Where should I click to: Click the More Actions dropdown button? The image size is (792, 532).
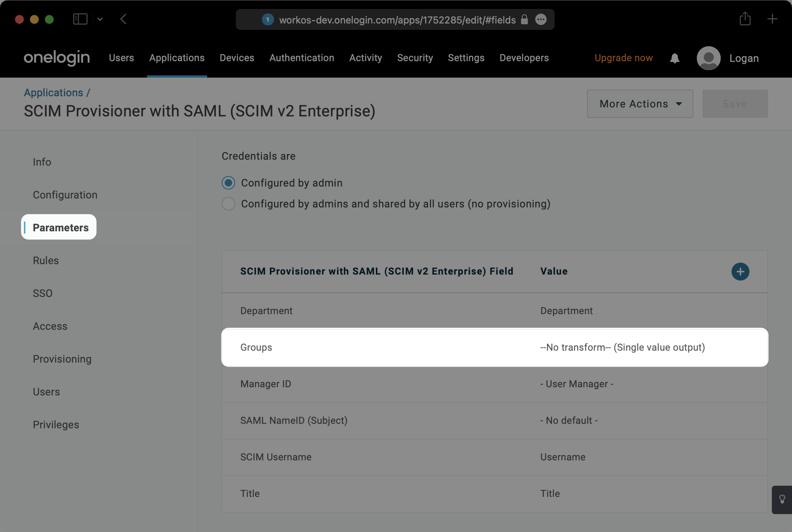coord(640,103)
